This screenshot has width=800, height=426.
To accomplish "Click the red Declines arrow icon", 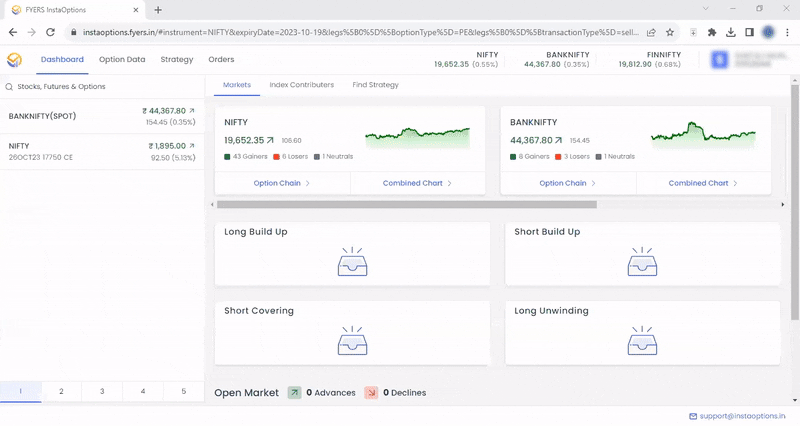I will (371, 393).
